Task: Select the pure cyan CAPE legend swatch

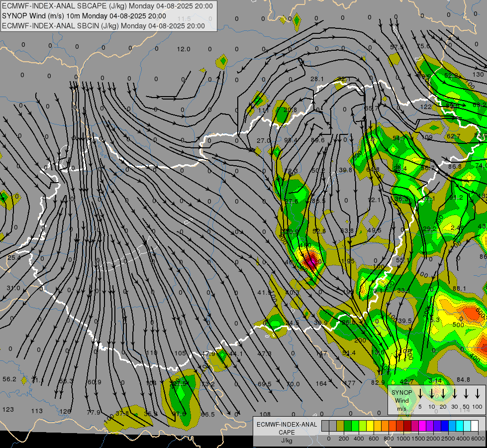Action: pyautogui.click(x=460, y=426)
